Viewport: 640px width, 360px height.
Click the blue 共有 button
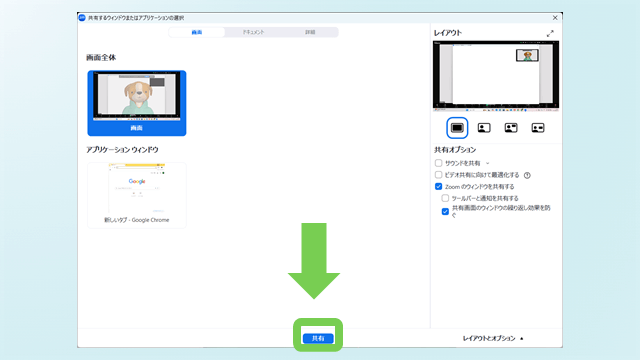pos(318,338)
